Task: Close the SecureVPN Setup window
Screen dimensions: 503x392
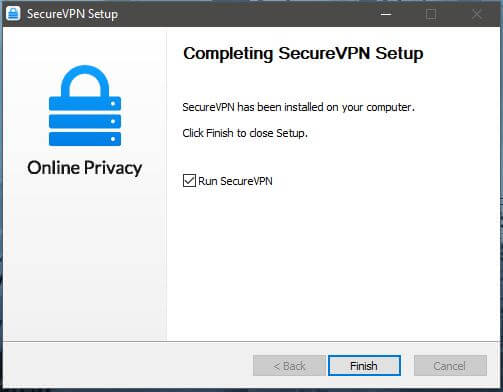Action: (477, 14)
